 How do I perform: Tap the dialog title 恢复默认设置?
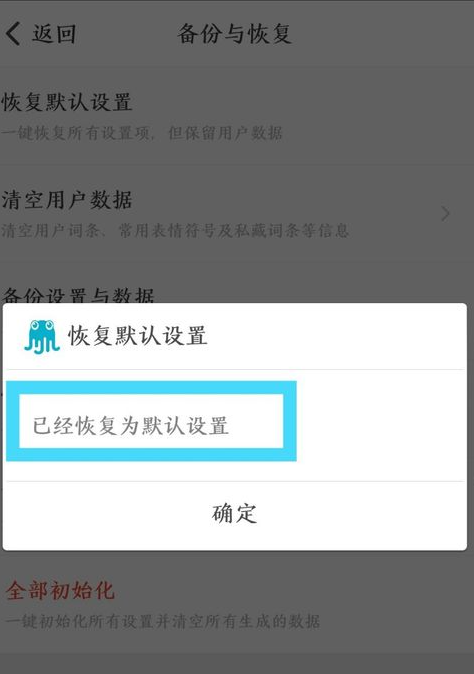[x=138, y=336]
